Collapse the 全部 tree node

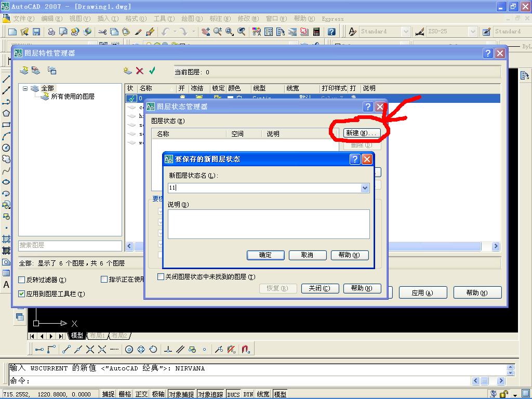[25, 88]
